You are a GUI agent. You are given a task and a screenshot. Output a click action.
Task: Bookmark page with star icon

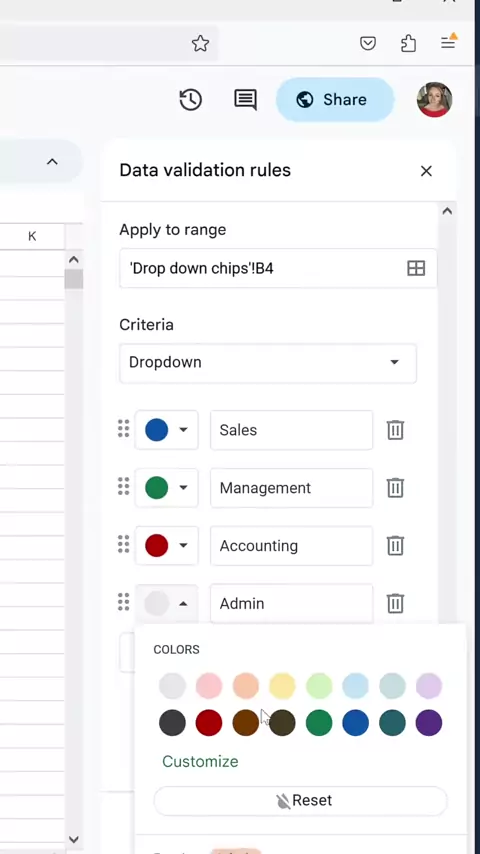200,44
